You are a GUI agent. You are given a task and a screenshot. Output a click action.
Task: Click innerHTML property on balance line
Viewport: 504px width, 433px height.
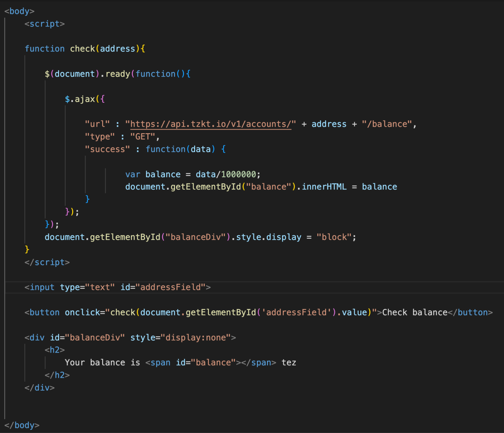324,187
